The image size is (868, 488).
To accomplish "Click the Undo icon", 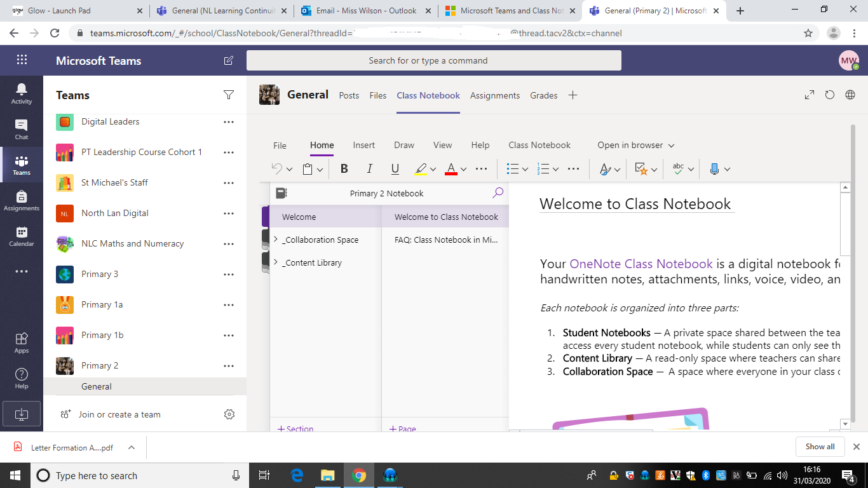I will tap(278, 168).
